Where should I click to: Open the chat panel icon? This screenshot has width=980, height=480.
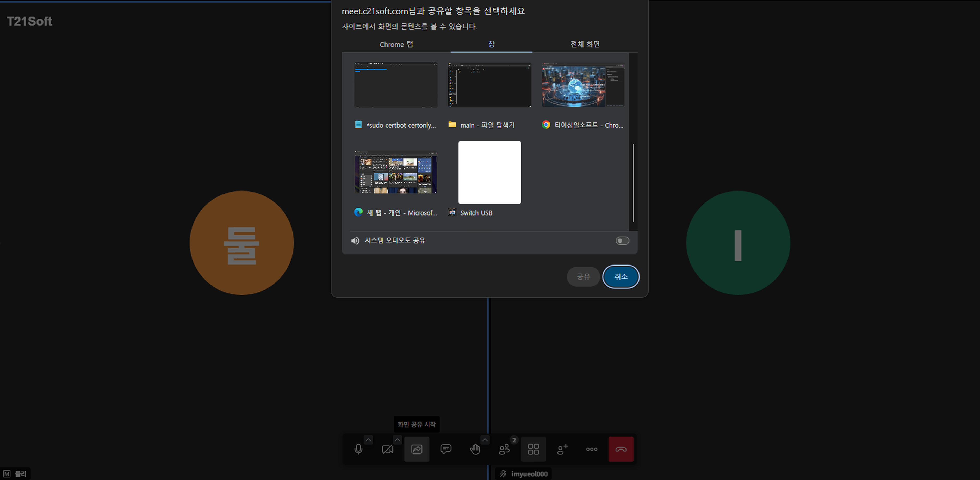tap(445, 449)
